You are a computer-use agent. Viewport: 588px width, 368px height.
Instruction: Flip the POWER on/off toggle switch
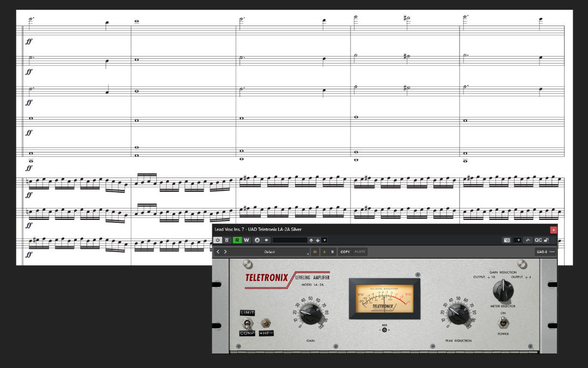point(503,323)
